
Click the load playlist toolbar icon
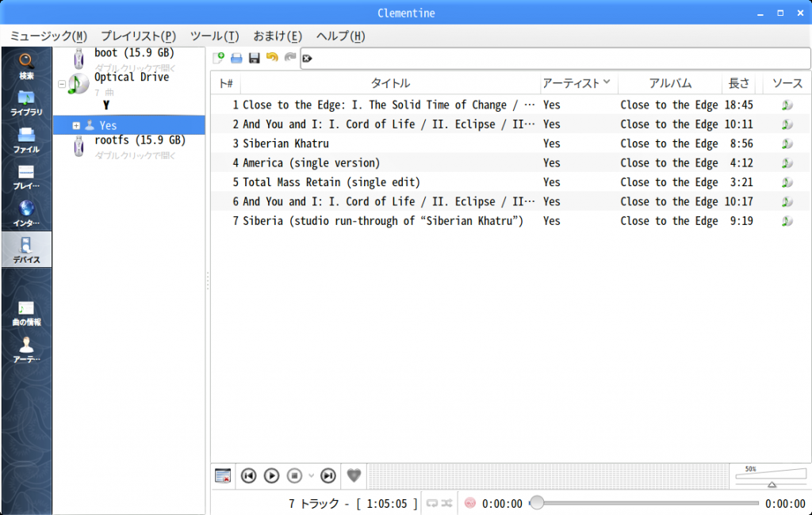click(x=236, y=58)
